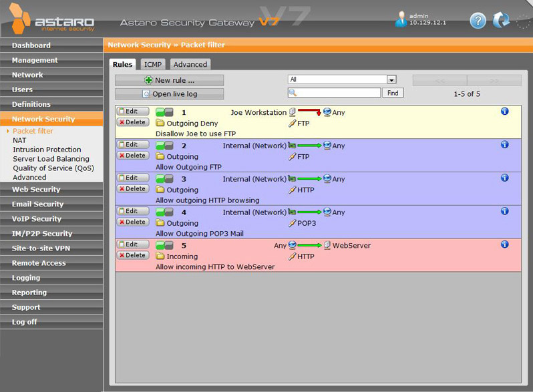Click the HTTP service icon in rule 3
Viewport: 533px width, 392px height.
pyautogui.click(x=292, y=190)
